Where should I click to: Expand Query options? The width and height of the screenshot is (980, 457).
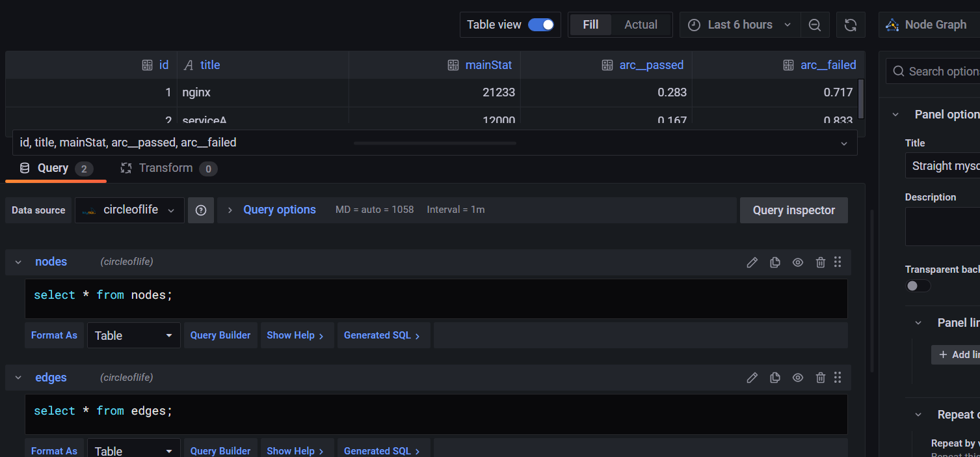click(x=279, y=210)
